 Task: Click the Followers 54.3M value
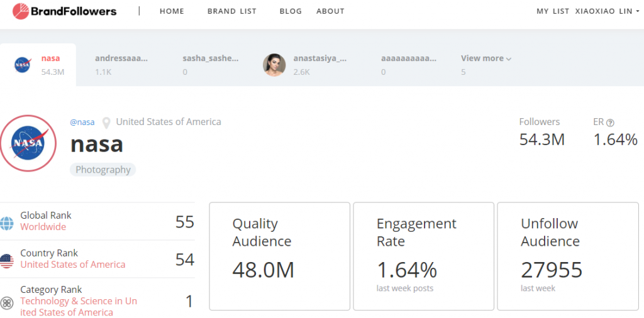[541, 140]
